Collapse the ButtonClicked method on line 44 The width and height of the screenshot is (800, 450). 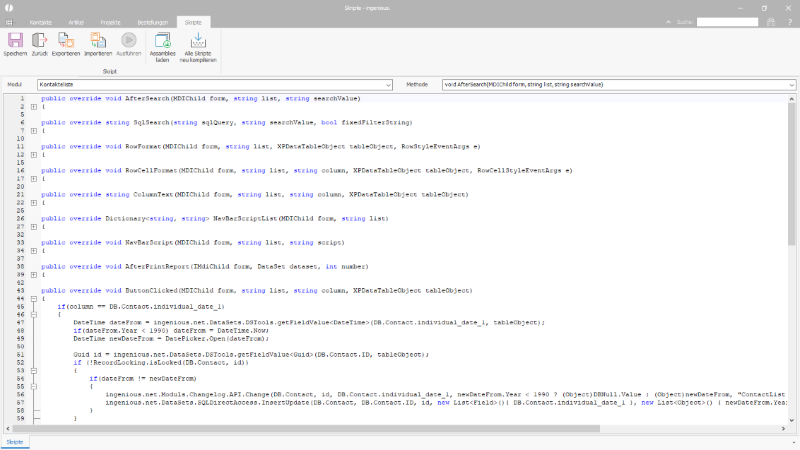pos(34,299)
